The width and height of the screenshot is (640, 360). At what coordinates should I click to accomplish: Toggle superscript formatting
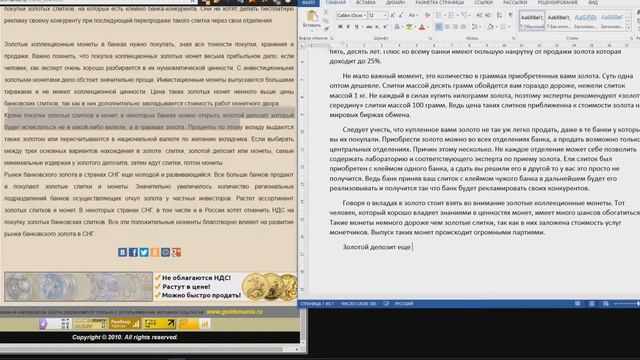point(385,27)
